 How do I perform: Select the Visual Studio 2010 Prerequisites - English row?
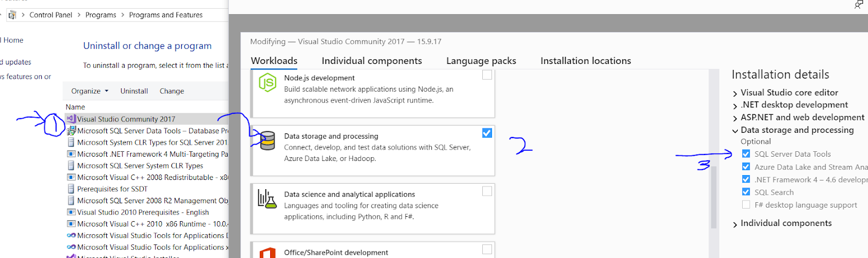pyautogui.click(x=146, y=212)
